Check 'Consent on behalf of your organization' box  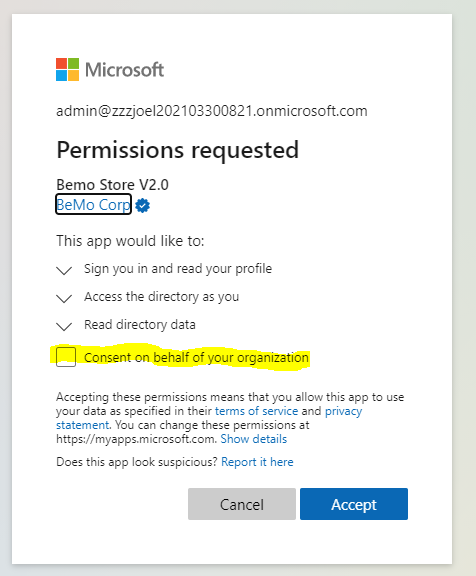66,357
